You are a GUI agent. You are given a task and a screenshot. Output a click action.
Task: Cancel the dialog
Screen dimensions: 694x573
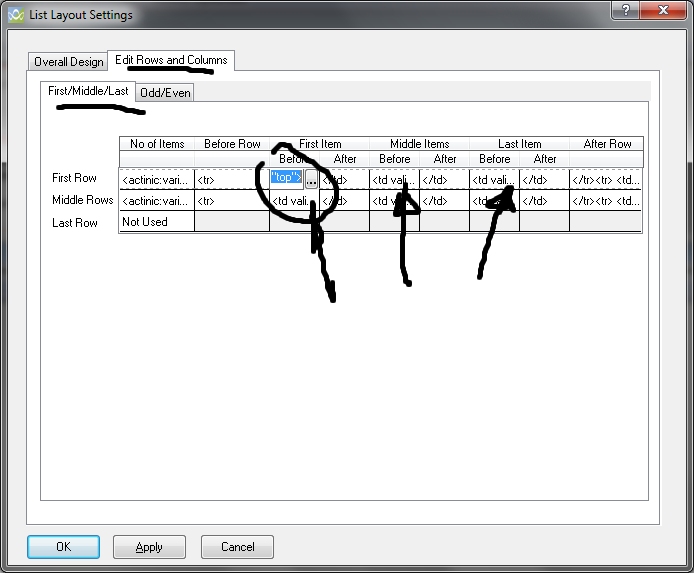point(237,547)
